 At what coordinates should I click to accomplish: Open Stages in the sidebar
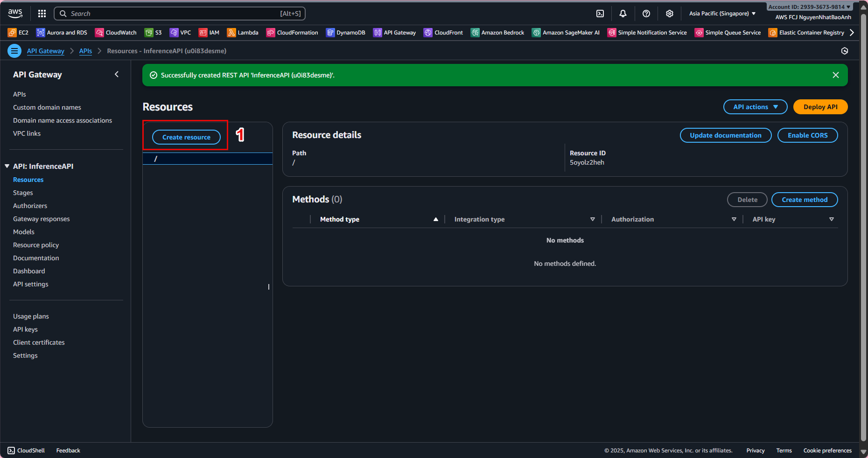23,193
